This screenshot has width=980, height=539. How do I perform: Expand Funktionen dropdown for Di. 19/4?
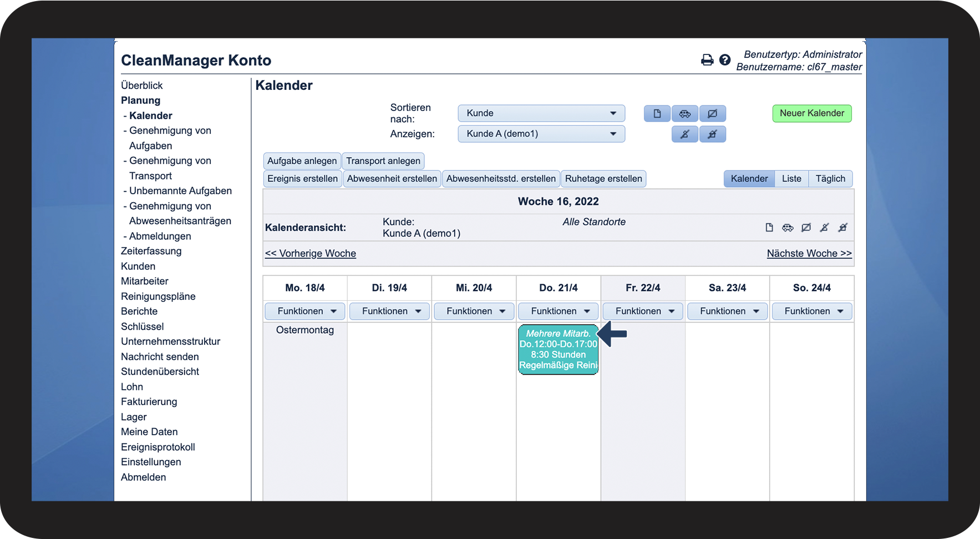click(x=389, y=311)
